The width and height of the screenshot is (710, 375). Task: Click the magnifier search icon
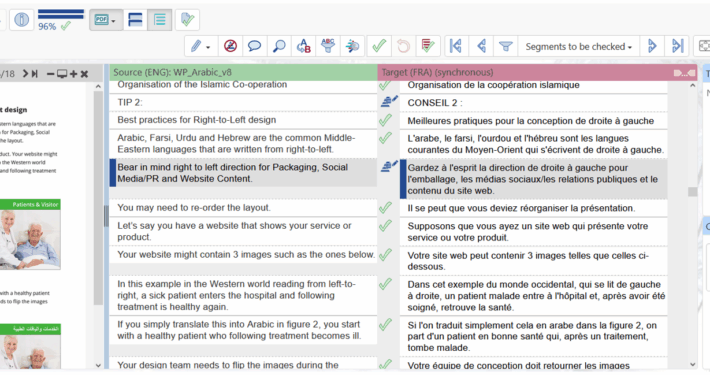279,46
